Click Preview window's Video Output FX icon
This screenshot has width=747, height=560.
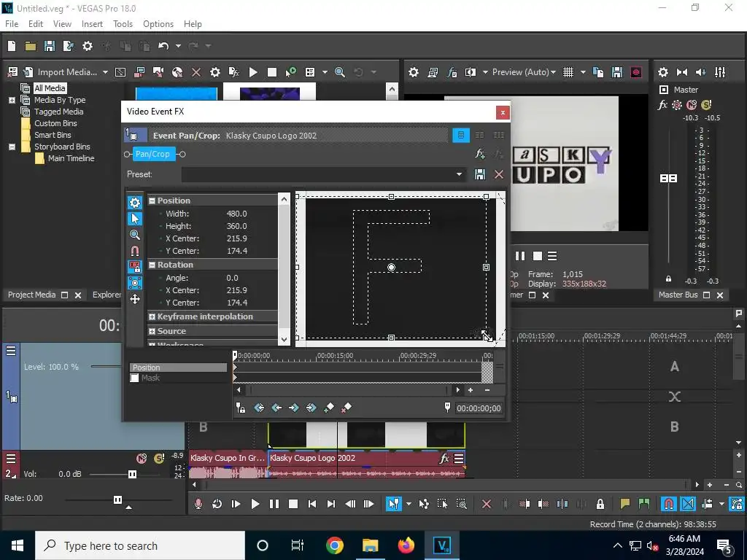(452, 72)
